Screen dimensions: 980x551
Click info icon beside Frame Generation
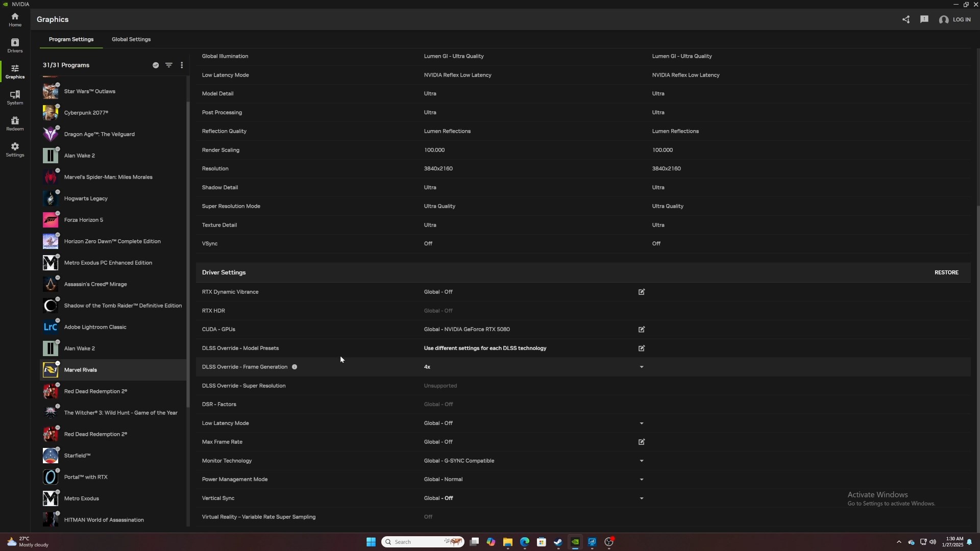[295, 367]
